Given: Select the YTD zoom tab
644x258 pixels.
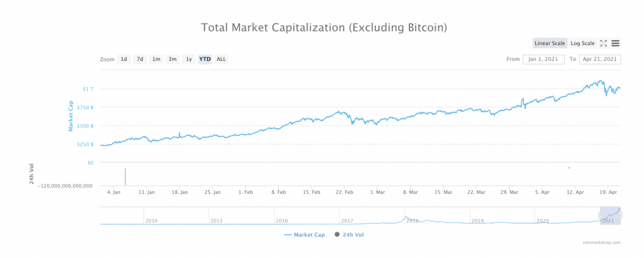Looking at the screenshot, I should [x=205, y=59].
